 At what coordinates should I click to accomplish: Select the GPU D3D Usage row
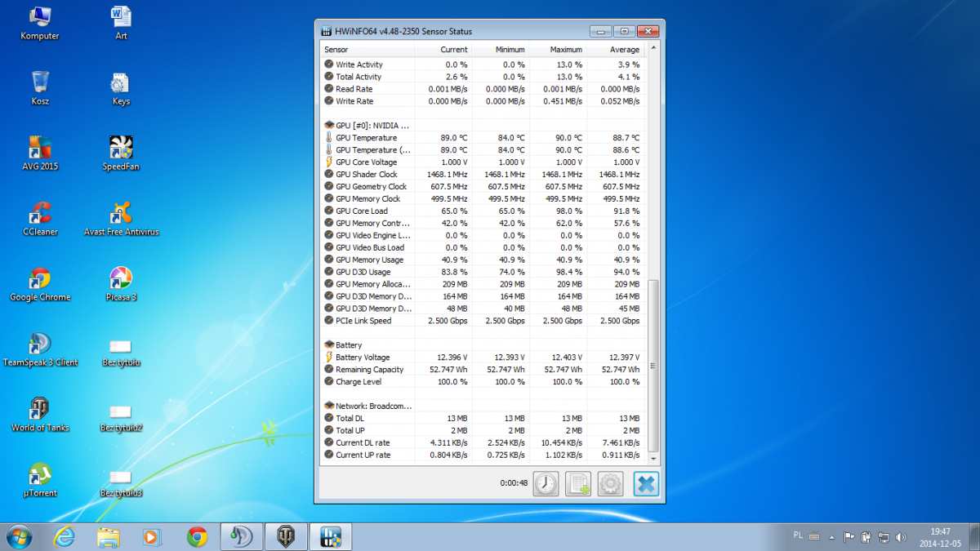pos(483,272)
